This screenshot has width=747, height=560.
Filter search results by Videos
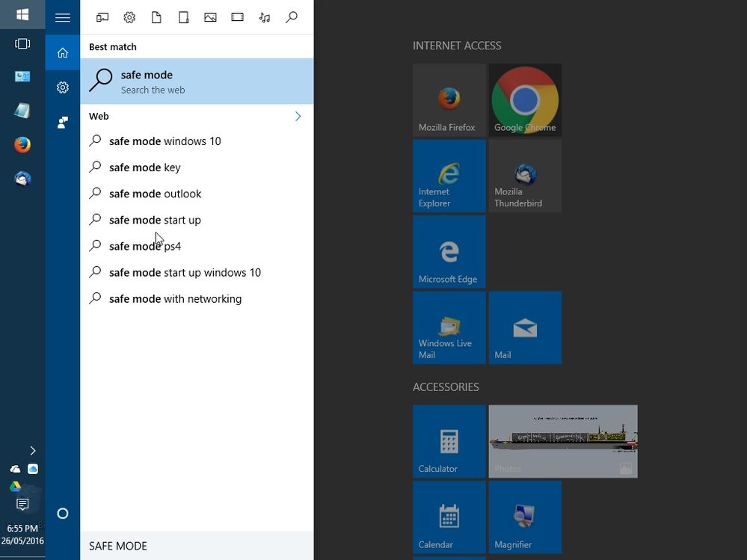coord(237,18)
